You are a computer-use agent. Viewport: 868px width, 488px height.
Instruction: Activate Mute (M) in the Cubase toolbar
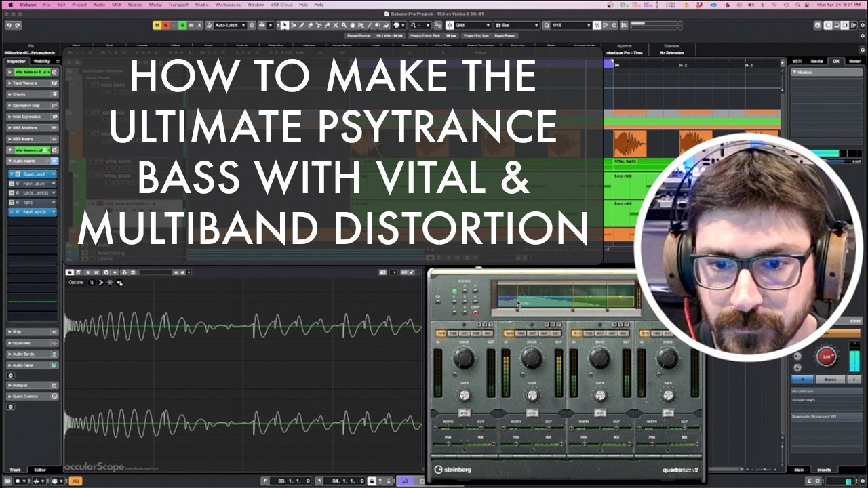tap(157, 26)
